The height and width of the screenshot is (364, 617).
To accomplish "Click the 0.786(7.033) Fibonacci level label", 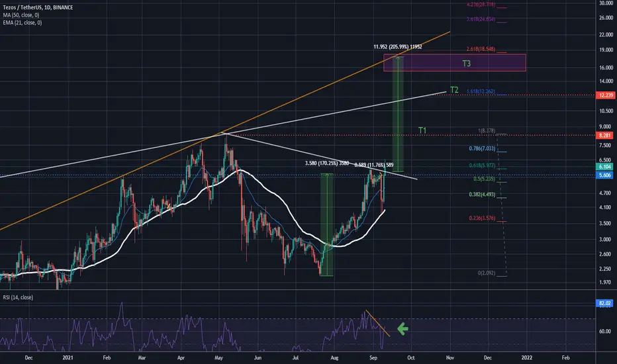I will [482, 148].
